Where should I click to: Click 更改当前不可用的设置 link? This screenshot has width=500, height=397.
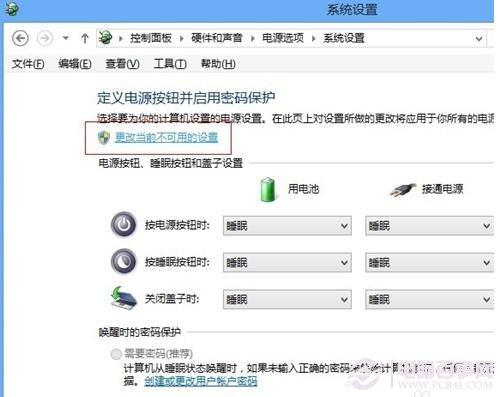pyautogui.click(x=167, y=137)
